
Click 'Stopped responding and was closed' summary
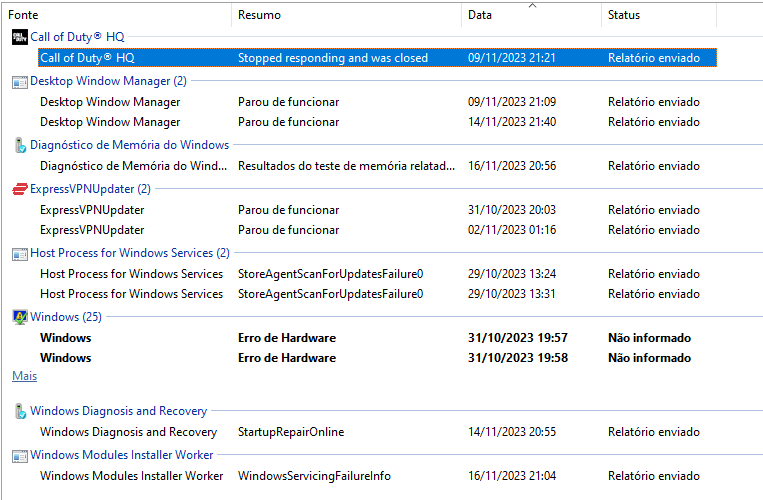tap(333, 58)
